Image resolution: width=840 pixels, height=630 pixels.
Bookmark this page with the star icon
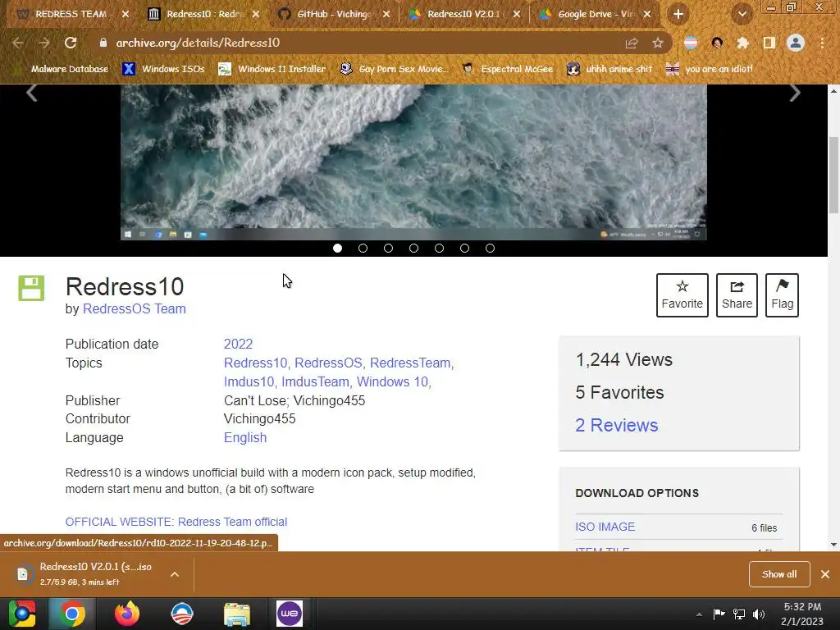[x=658, y=43]
